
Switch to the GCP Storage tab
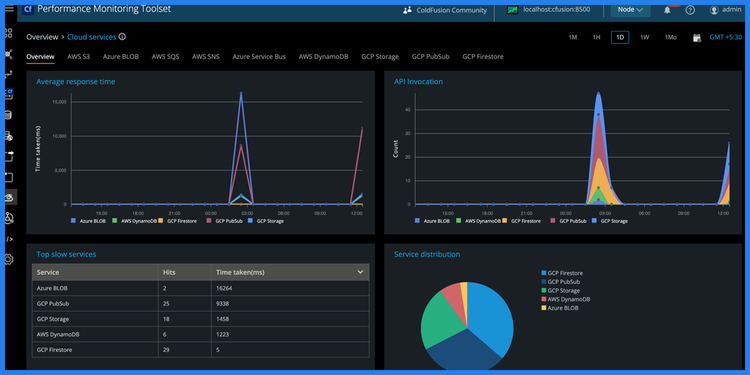pyautogui.click(x=380, y=56)
